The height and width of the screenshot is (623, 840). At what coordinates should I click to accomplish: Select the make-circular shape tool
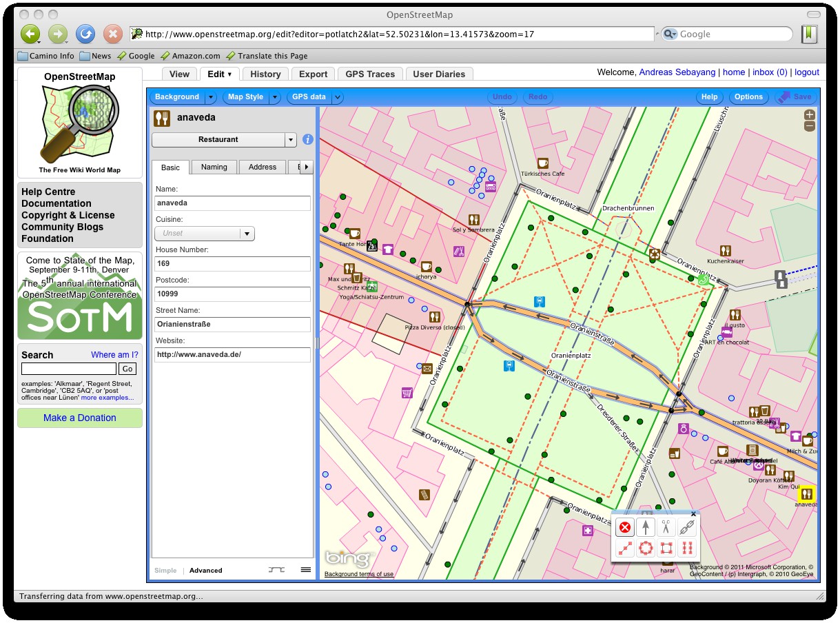[645, 549]
